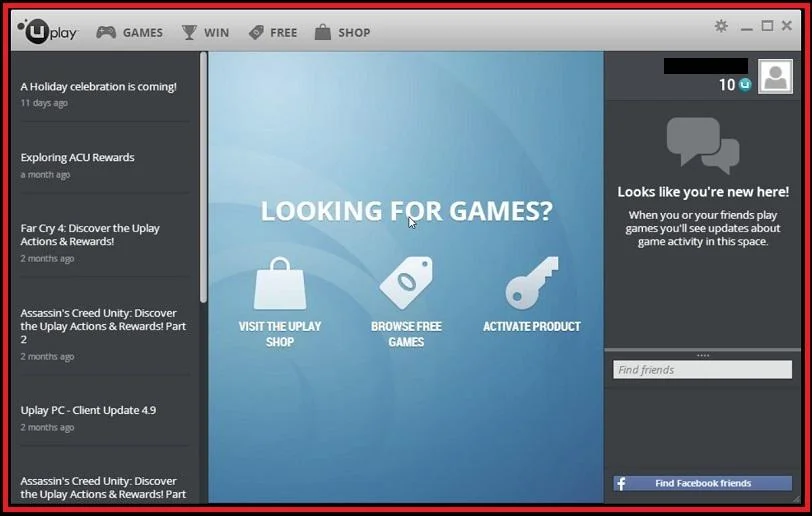Viewport: 812px width, 516px height.
Task: Click the friends panel resize handle
Action: point(702,355)
